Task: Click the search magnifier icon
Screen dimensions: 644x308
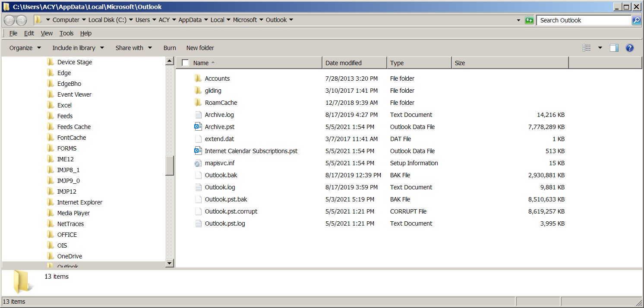Action: click(x=636, y=20)
